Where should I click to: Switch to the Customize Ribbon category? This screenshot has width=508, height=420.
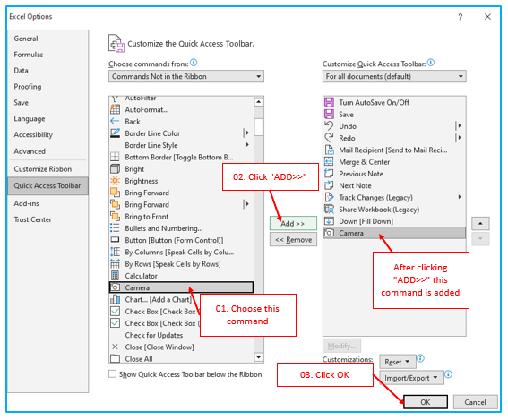point(43,169)
